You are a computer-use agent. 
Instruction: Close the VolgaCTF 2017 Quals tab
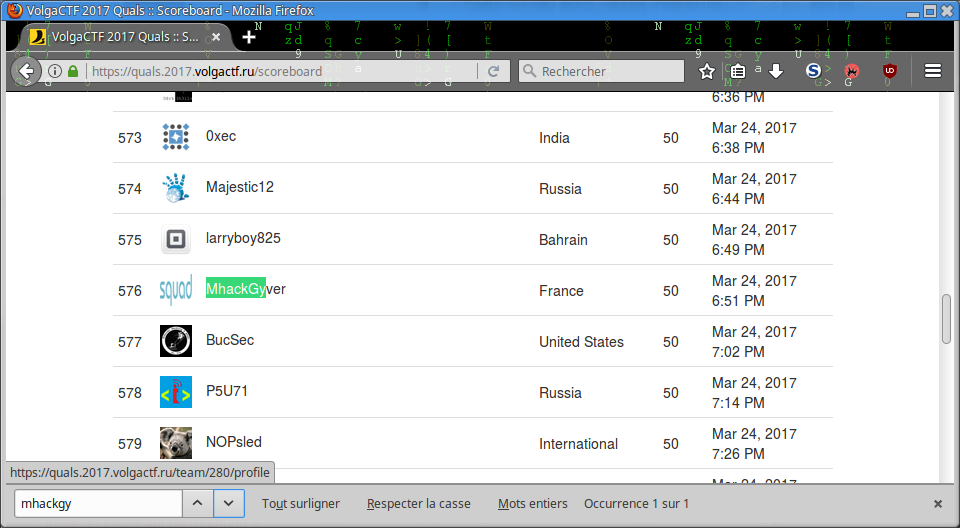[x=216, y=37]
